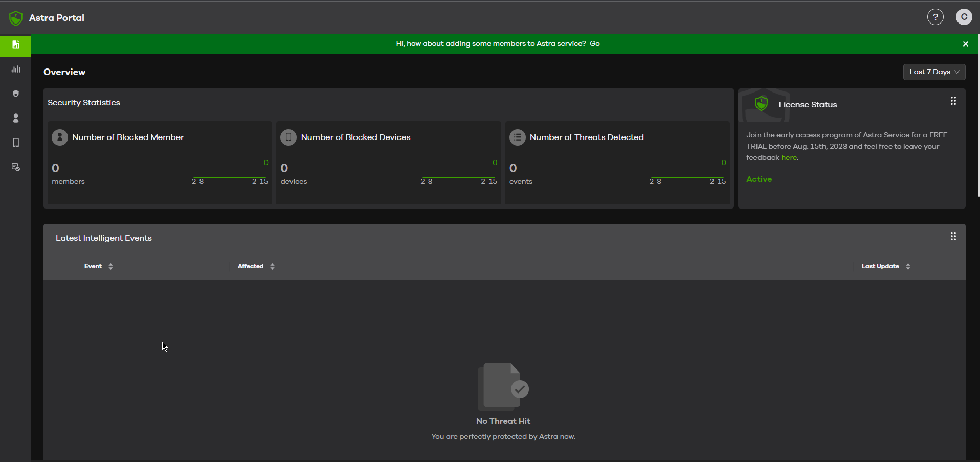Open the dashboard overview sidebar icon

coord(16,45)
